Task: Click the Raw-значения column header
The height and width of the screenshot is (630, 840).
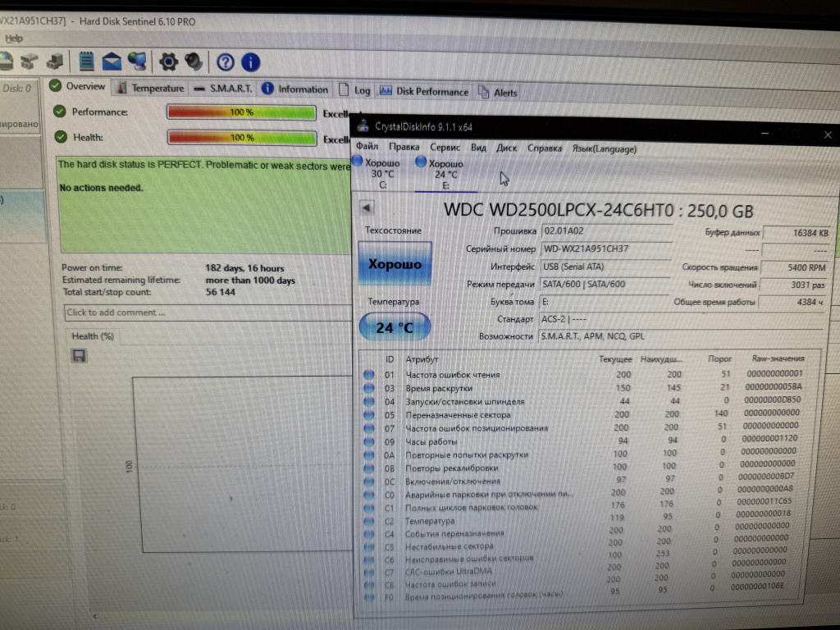Action: point(778,358)
